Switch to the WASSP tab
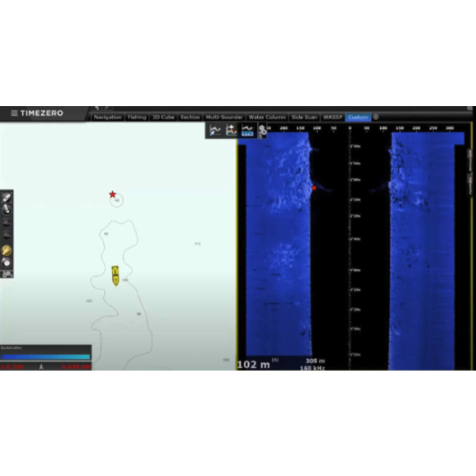This screenshot has height=476, width=476. pos(332,117)
